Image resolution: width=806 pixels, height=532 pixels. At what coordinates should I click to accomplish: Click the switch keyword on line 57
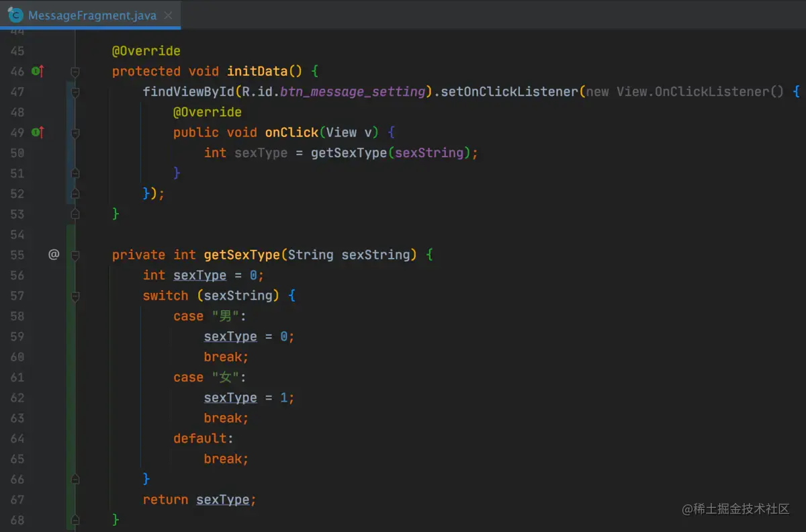[165, 296]
